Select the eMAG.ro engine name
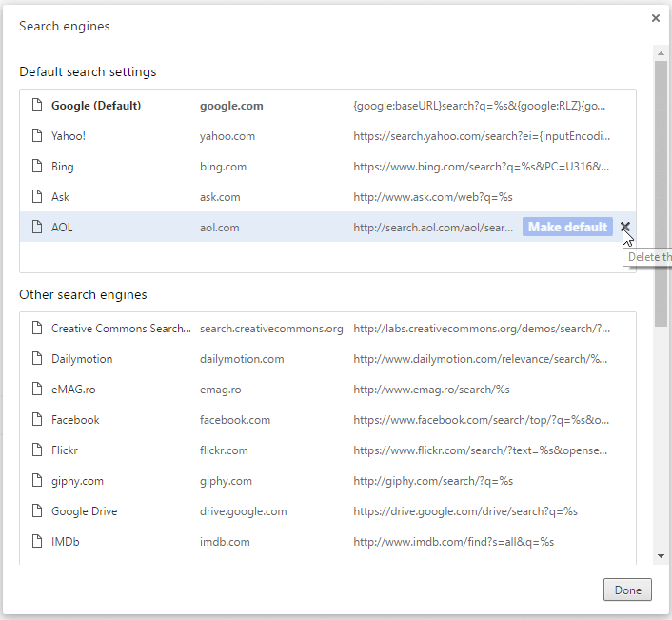The height and width of the screenshot is (620, 672). [73, 390]
